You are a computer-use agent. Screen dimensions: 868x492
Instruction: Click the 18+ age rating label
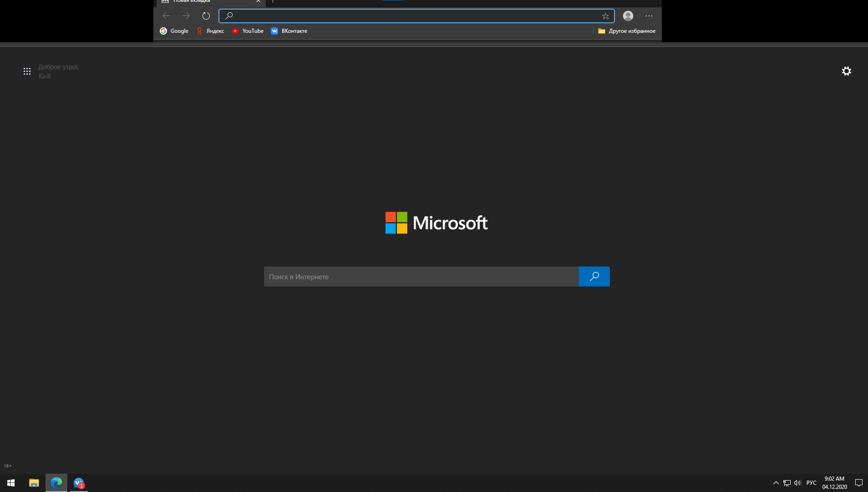8,466
